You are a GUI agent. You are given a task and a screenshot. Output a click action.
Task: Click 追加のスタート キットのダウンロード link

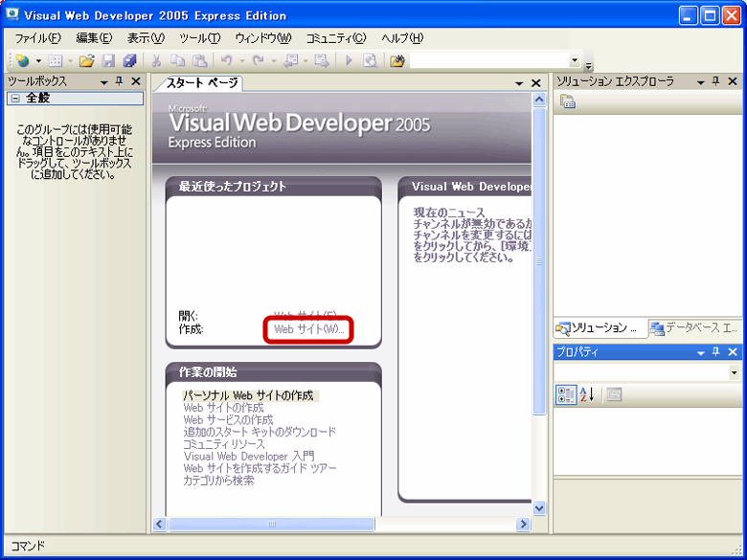click(x=260, y=432)
